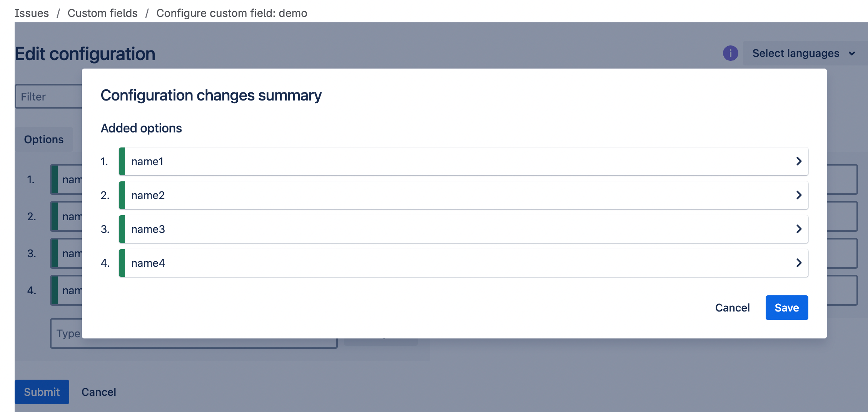Image resolution: width=868 pixels, height=412 pixels.
Task: Focus the Filter input field
Action: (x=49, y=96)
